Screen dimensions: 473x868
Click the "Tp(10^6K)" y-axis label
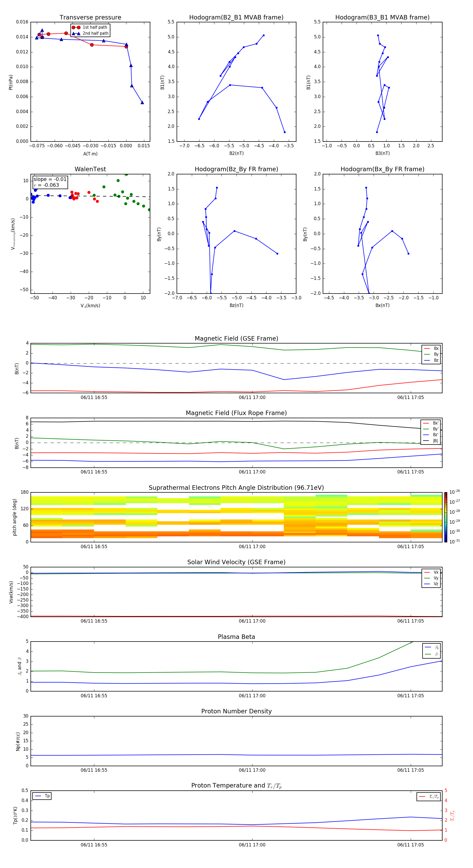click(15, 815)
